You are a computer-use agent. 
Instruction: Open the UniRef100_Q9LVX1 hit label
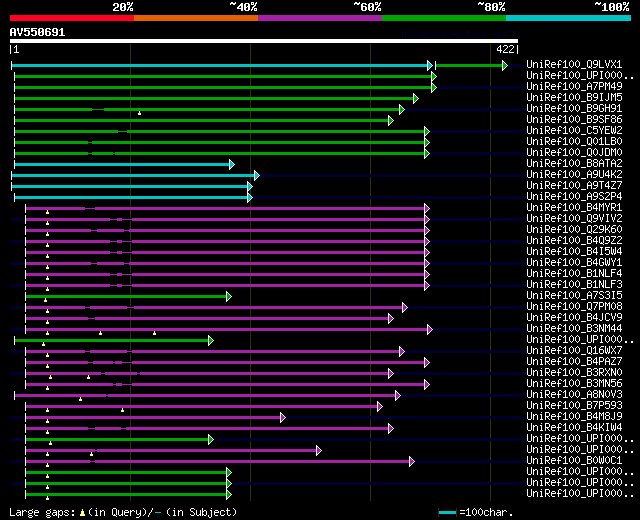(x=574, y=64)
